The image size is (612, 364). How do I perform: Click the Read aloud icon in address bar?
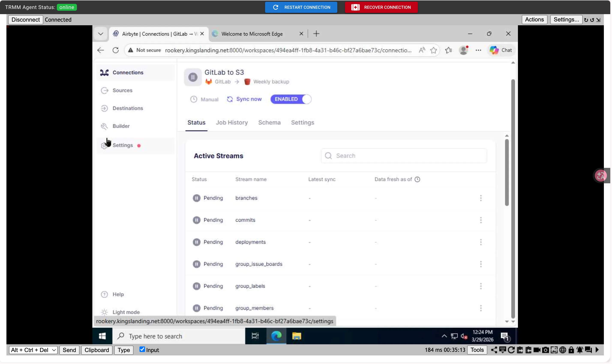pyautogui.click(x=422, y=50)
